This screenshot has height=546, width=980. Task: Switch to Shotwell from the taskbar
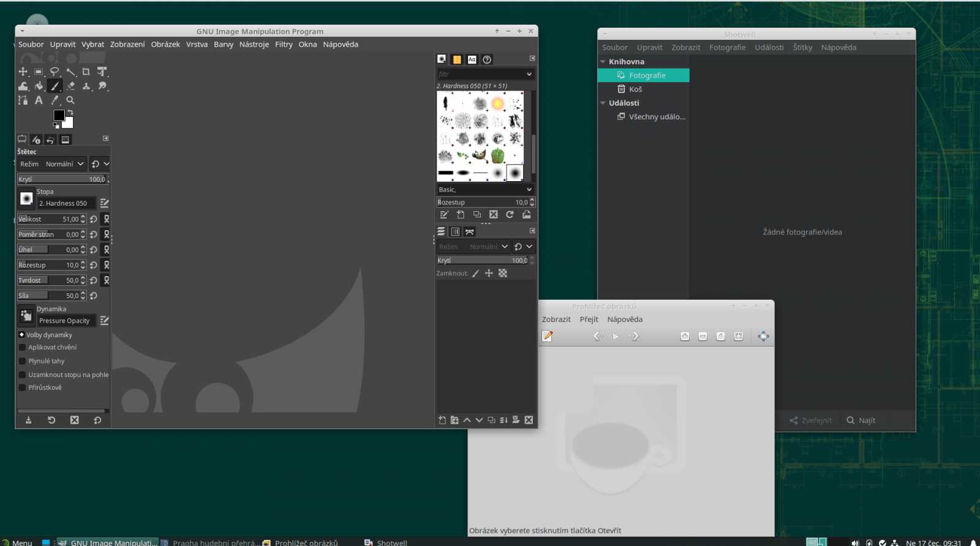[386, 542]
